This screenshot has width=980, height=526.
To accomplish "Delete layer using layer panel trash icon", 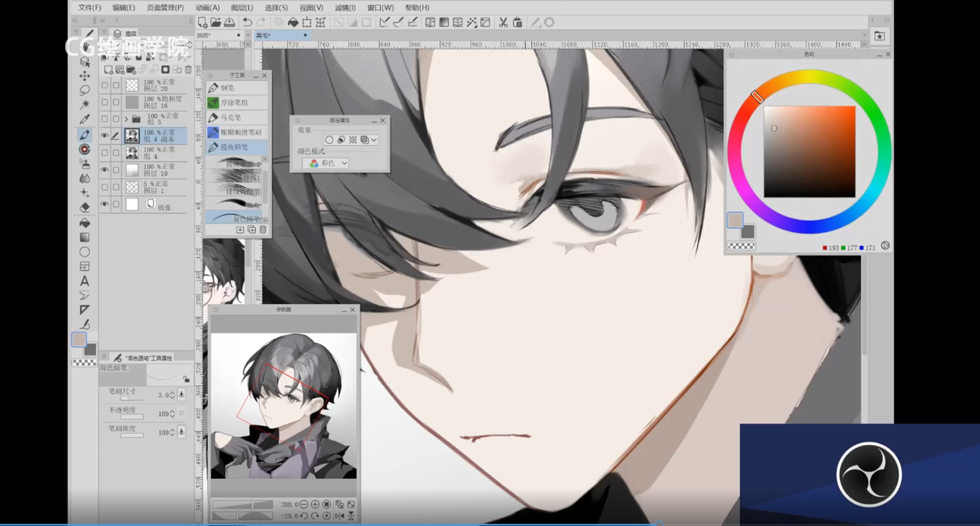I will click(x=188, y=70).
